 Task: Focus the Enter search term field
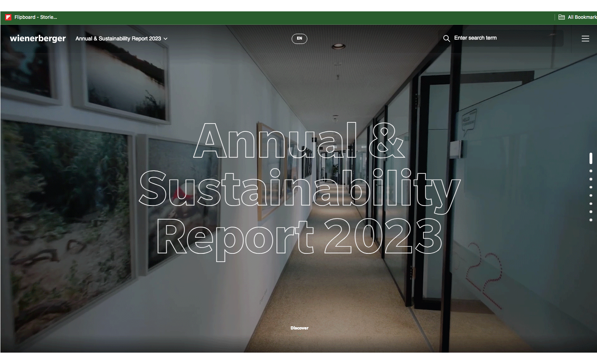(501, 38)
